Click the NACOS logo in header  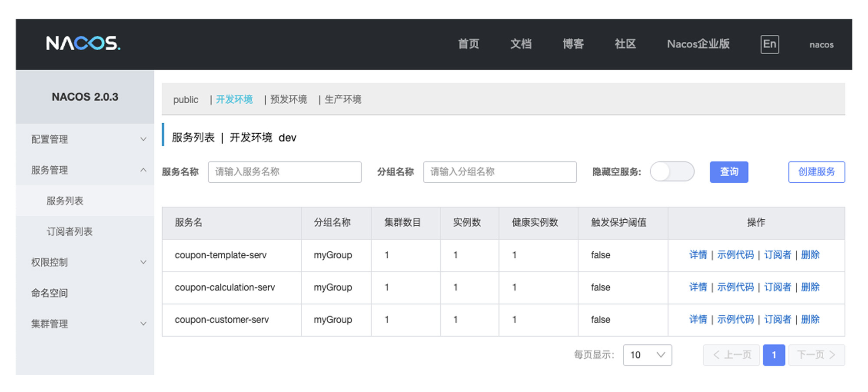(83, 43)
